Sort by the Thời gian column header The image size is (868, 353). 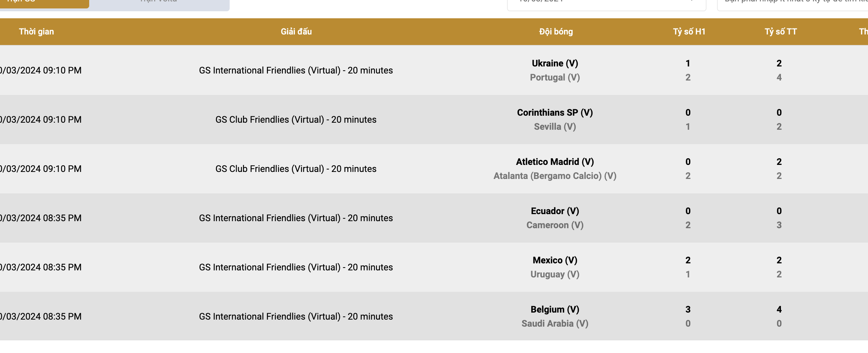(x=37, y=32)
